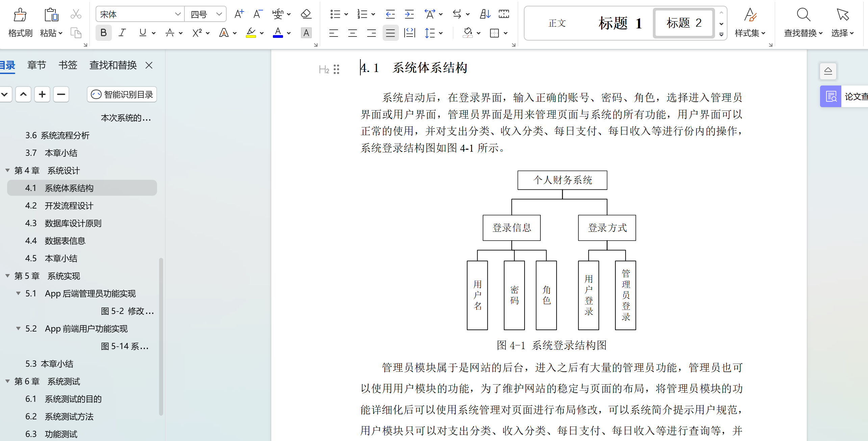The width and height of the screenshot is (868, 441).
Task: Click the superscript X² icon
Action: (197, 33)
